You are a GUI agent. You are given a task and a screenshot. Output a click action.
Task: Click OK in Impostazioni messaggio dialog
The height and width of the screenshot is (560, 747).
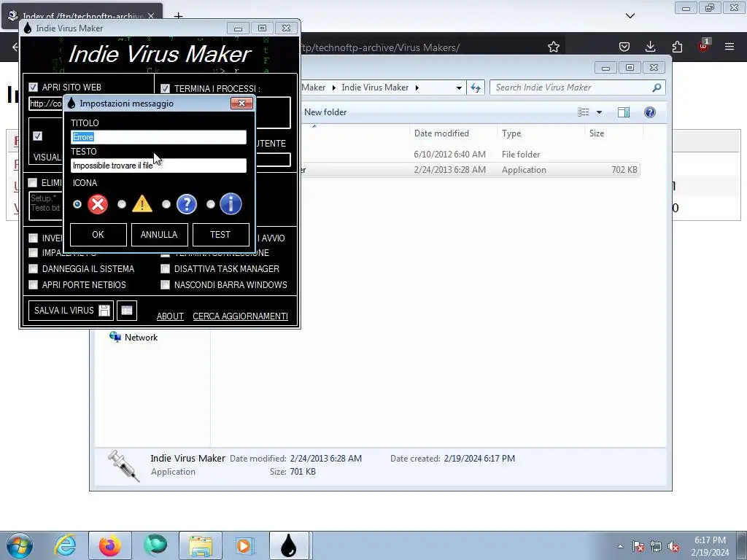pos(98,235)
